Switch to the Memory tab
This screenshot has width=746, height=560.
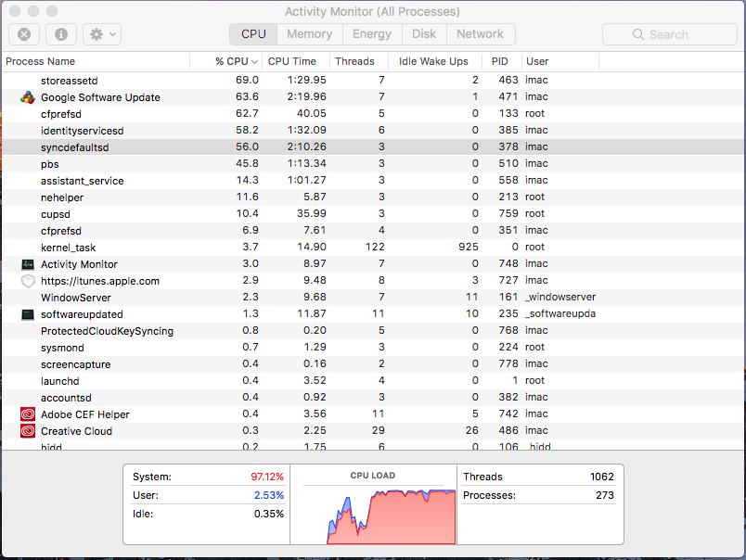(x=309, y=34)
